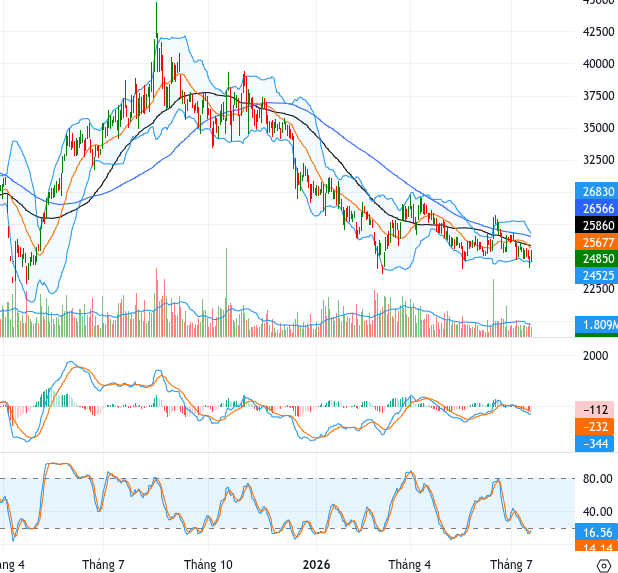The height and width of the screenshot is (573, 618).
Task: Click the 37500 price axis label
Action: click(598, 96)
